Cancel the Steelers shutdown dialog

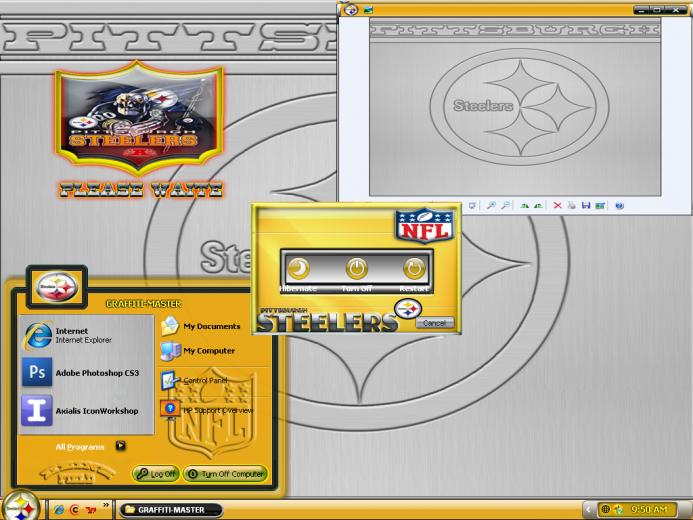tap(434, 323)
